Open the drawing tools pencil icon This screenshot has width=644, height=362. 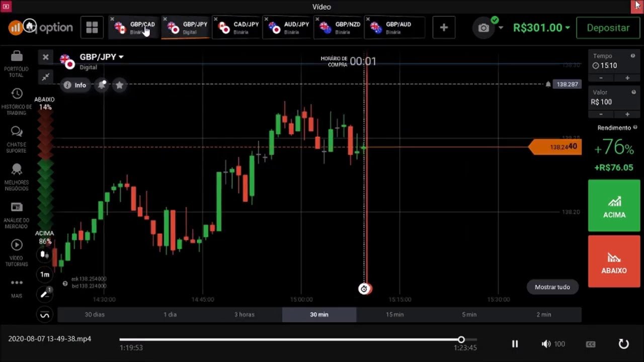(x=45, y=294)
